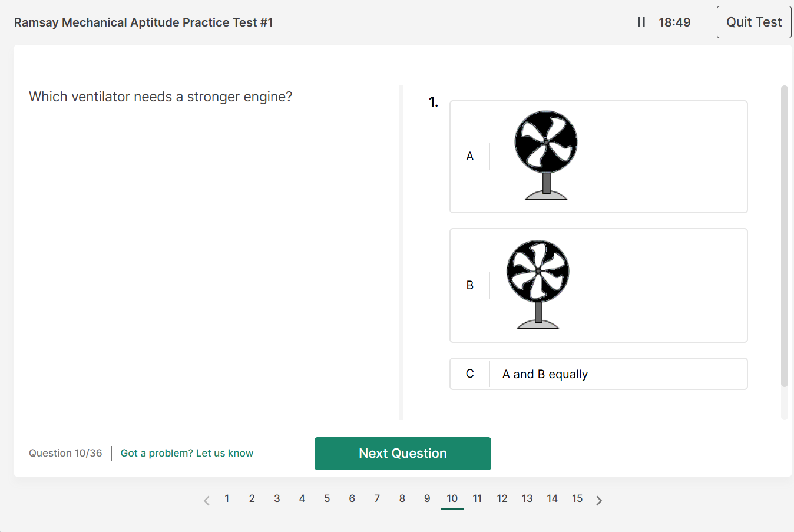The image size is (794, 532).
Task: Select question 7 in the number bar
Action: (377, 499)
